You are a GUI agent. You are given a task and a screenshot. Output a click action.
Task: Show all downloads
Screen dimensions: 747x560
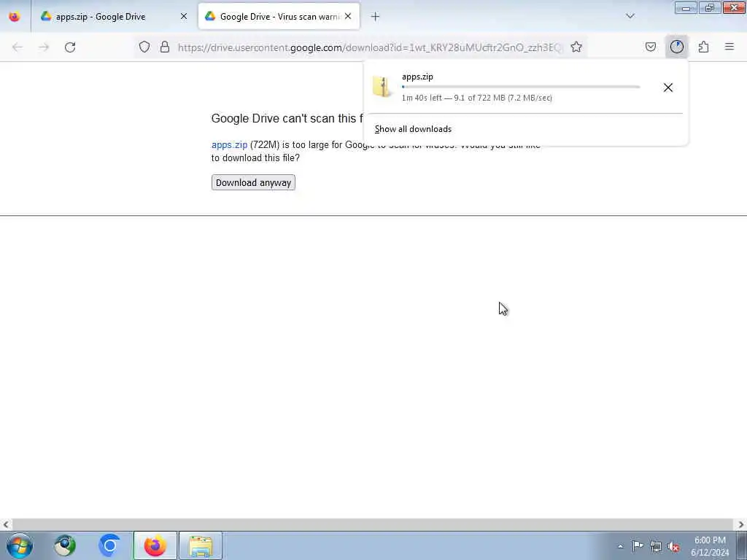[x=413, y=129]
